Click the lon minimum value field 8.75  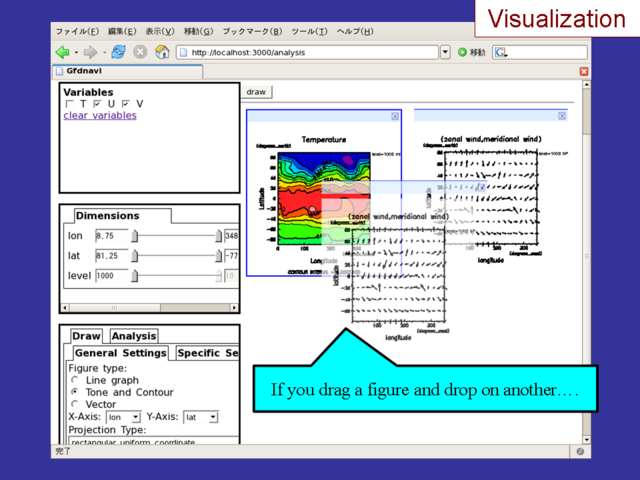coord(111,236)
